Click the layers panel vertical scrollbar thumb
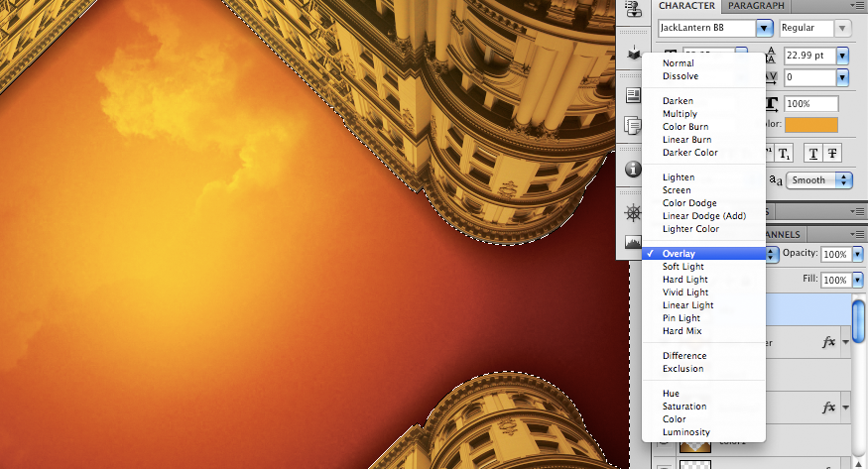 [x=859, y=321]
